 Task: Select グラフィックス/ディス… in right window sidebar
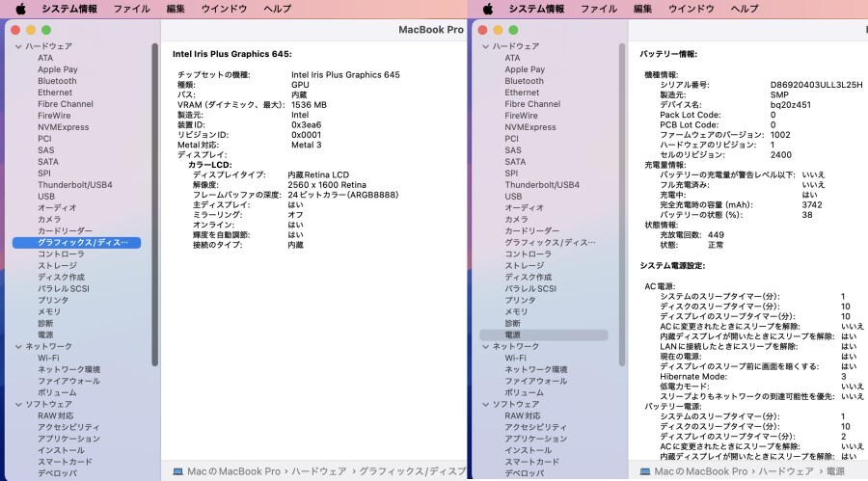pos(551,243)
